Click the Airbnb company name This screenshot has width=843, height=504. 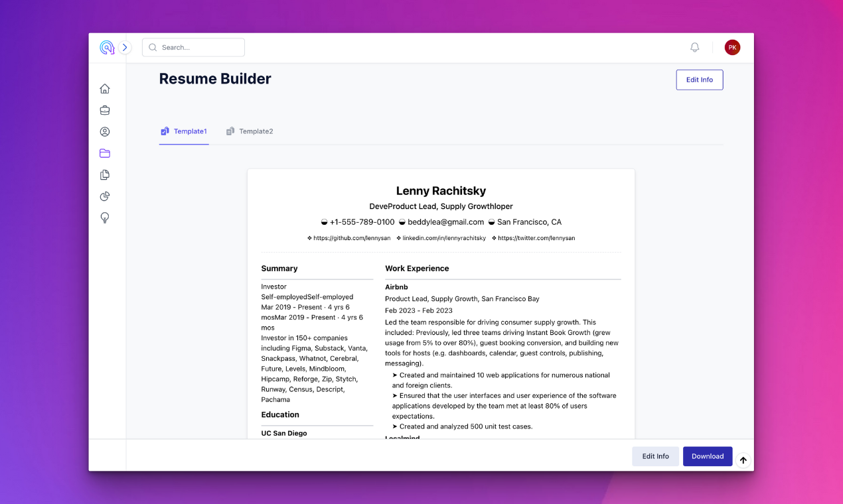[x=396, y=287]
